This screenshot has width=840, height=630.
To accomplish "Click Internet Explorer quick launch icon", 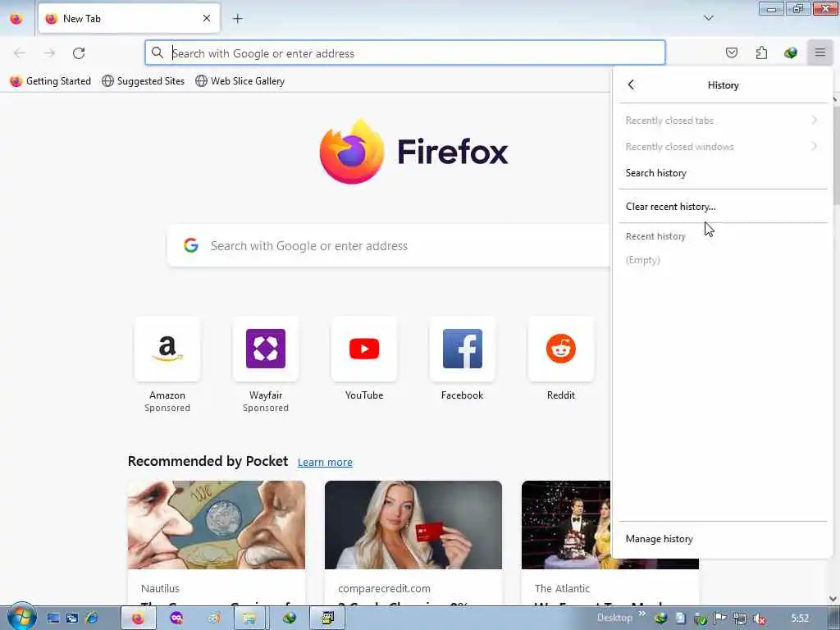I will [x=92, y=619].
